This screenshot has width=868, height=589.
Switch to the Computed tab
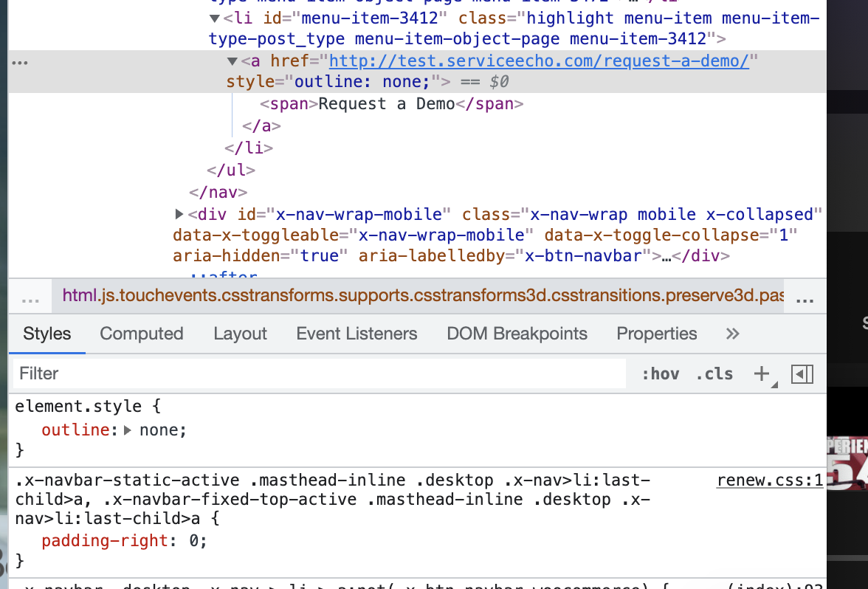click(142, 334)
